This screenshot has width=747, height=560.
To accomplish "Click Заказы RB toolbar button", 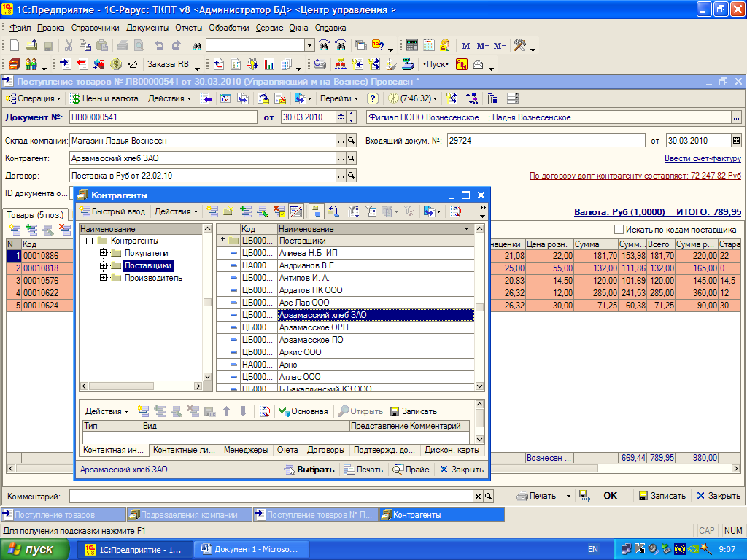I will pyautogui.click(x=168, y=64).
